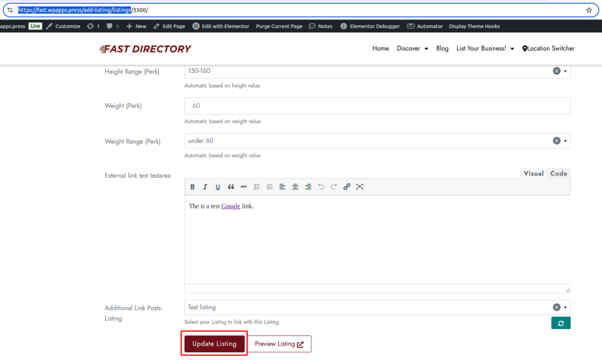602x364 pixels.
Task: Open Preview Listing
Action: click(279, 344)
